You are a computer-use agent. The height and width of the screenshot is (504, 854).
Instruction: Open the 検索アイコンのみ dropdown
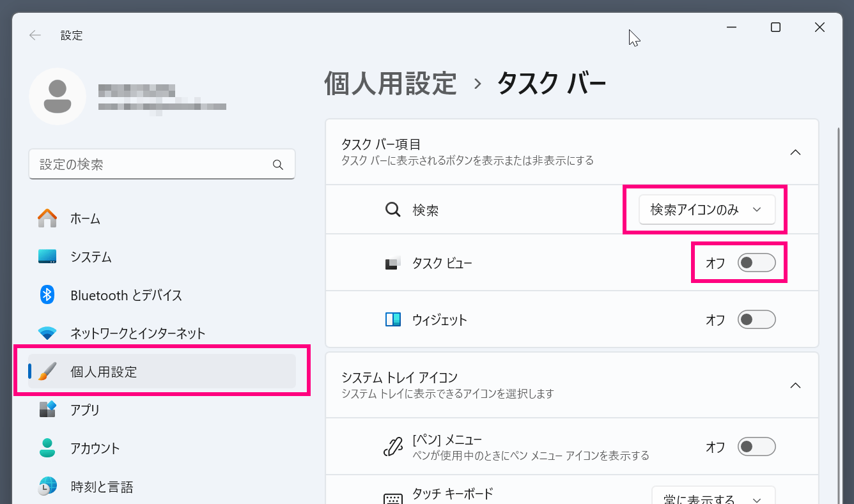(706, 210)
